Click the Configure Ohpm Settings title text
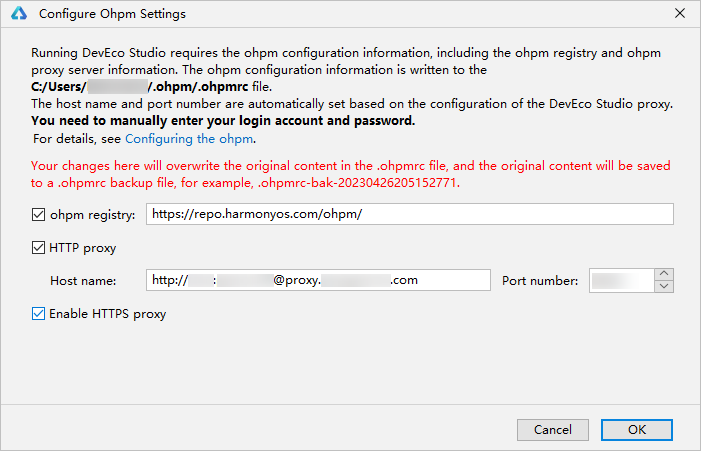Image resolution: width=701 pixels, height=451 pixels. tap(112, 14)
